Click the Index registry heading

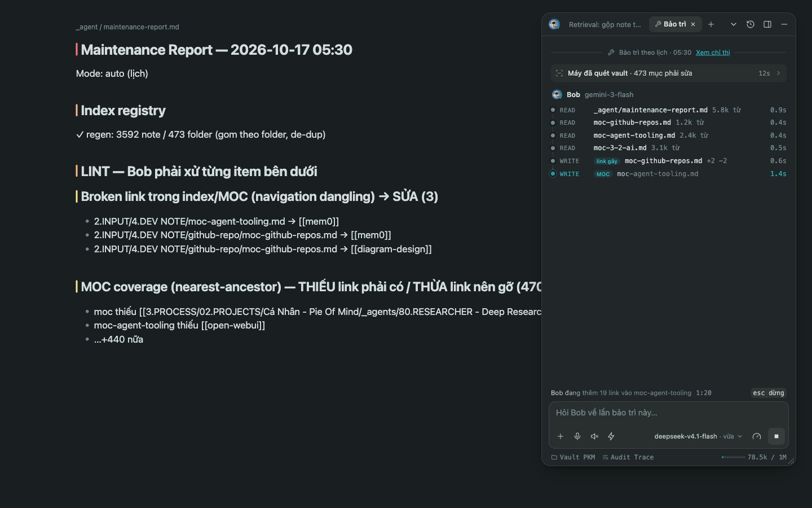point(123,111)
